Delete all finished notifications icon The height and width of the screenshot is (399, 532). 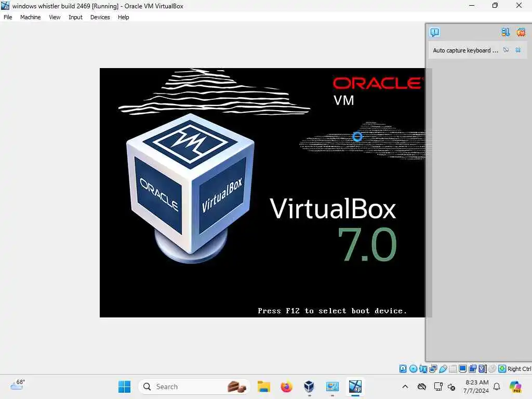click(521, 32)
